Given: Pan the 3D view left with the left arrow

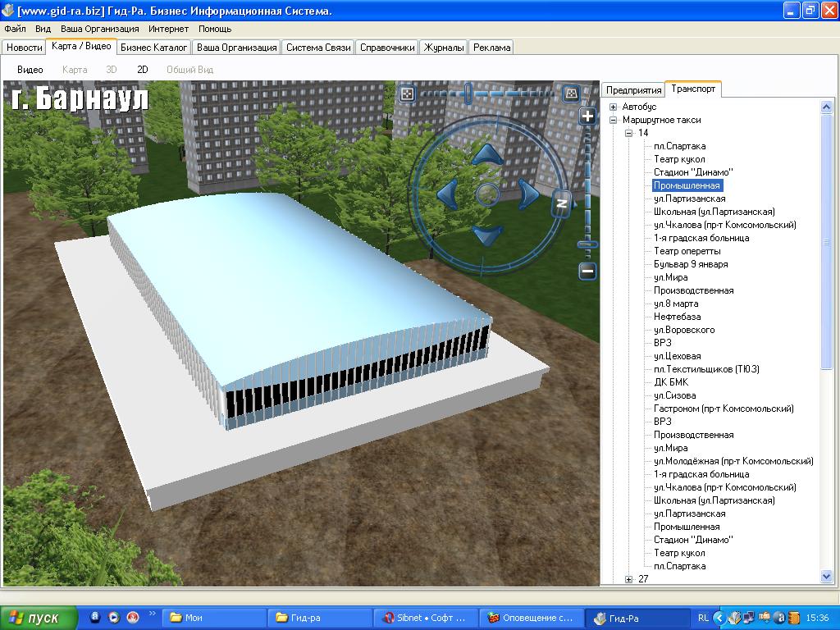Looking at the screenshot, I should [447, 194].
